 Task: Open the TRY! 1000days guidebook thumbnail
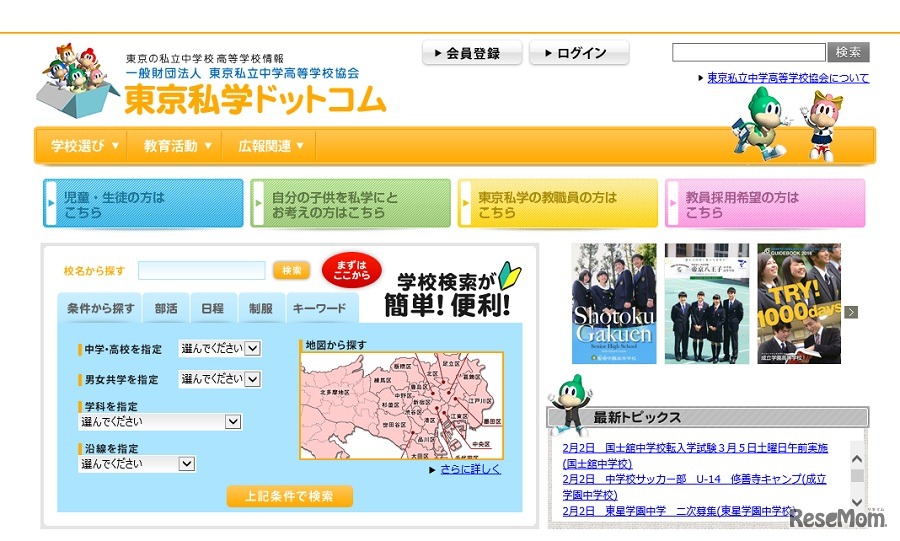pos(799,303)
